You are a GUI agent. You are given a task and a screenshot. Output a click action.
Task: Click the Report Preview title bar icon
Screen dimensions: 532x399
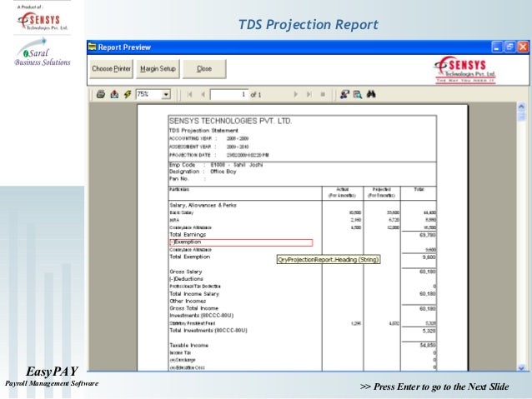coord(92,47)
